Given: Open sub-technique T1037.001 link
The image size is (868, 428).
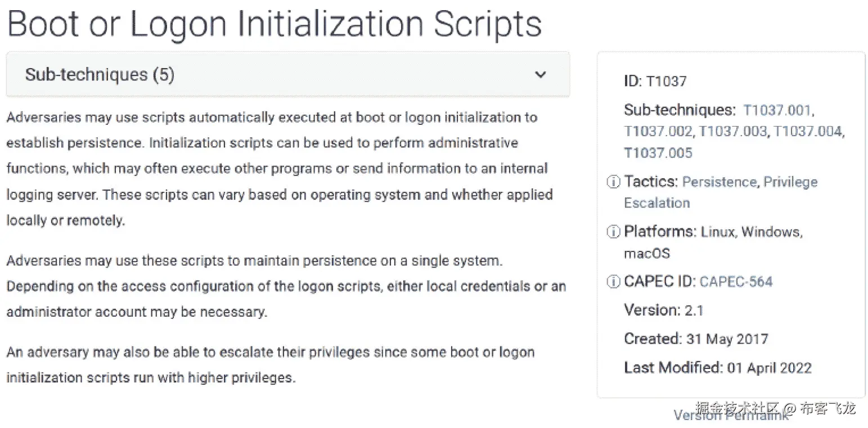Looking at the screenshot, I should 777,110.
